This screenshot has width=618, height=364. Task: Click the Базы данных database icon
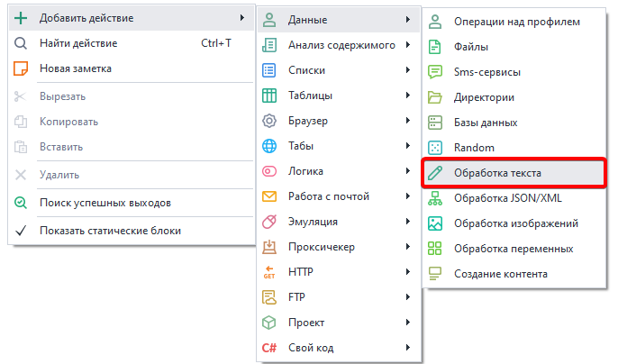click(x=436, y=122)
